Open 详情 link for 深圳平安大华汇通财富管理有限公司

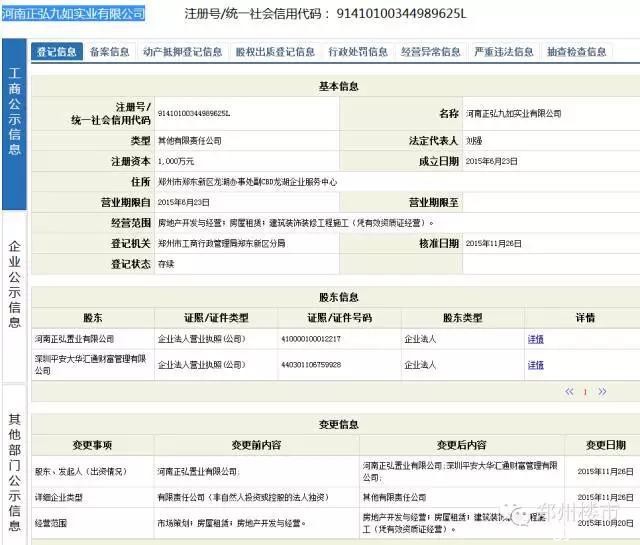click(x=536, y=365)
